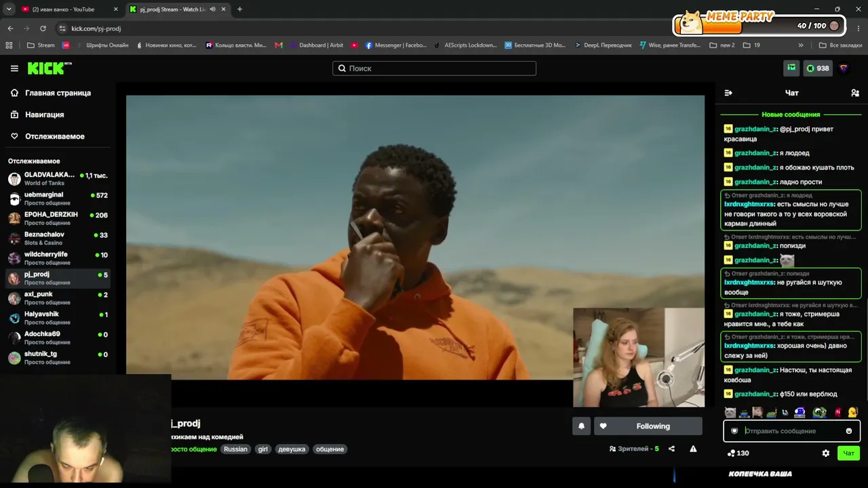Screen dimensions: 868x488
Task: Open Отслеживаемое menu item
Action: point(58,136)
